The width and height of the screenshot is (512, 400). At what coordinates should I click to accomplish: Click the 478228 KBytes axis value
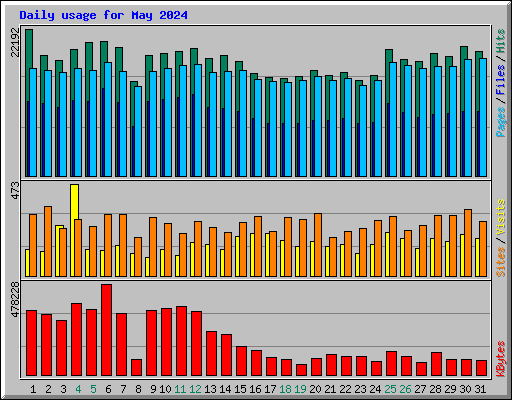tap(15, 300)
